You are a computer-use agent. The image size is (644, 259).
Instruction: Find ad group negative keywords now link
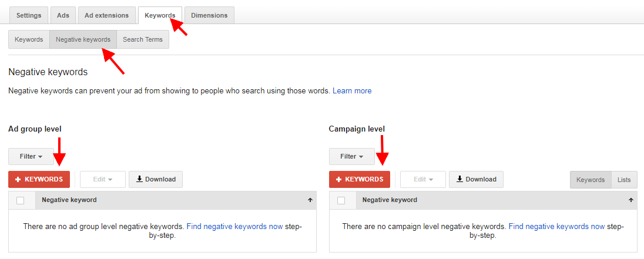(234, 226)
